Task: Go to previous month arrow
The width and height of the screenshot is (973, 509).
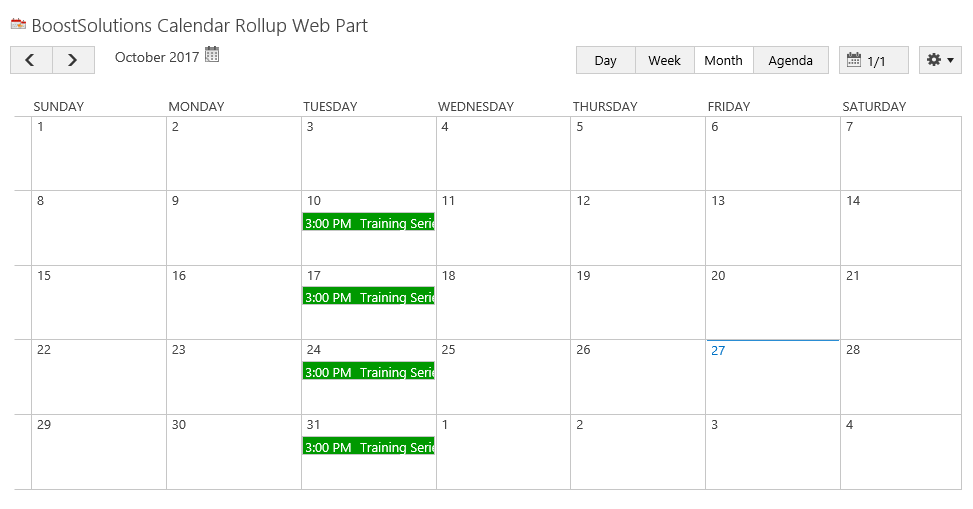Action: click(31, 60)
